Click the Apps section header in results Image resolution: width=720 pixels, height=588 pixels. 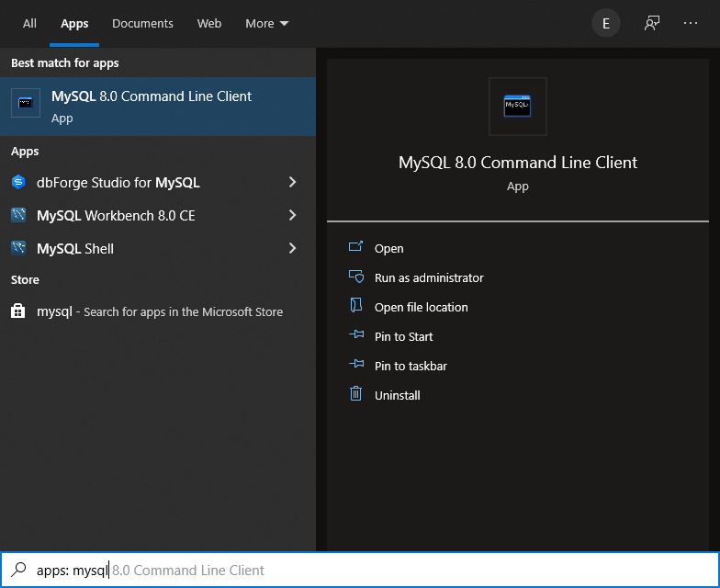[x=25, y=151]
